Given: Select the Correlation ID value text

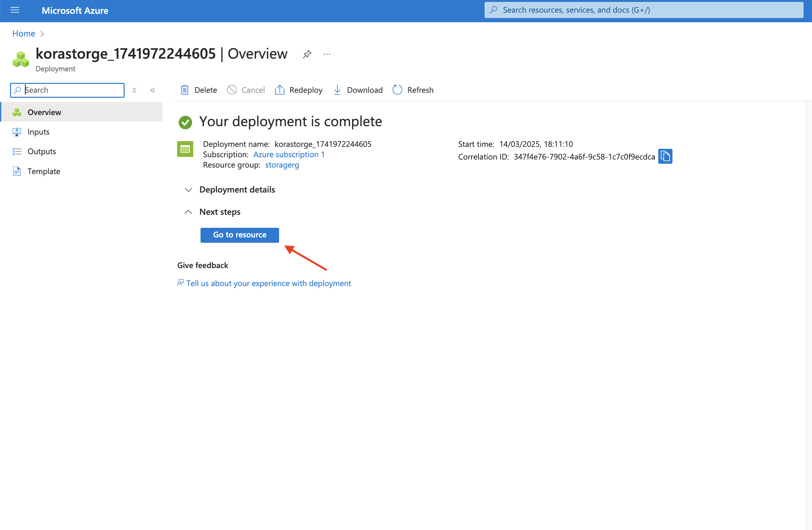Looking at the screenshot, I should [584, 156].
